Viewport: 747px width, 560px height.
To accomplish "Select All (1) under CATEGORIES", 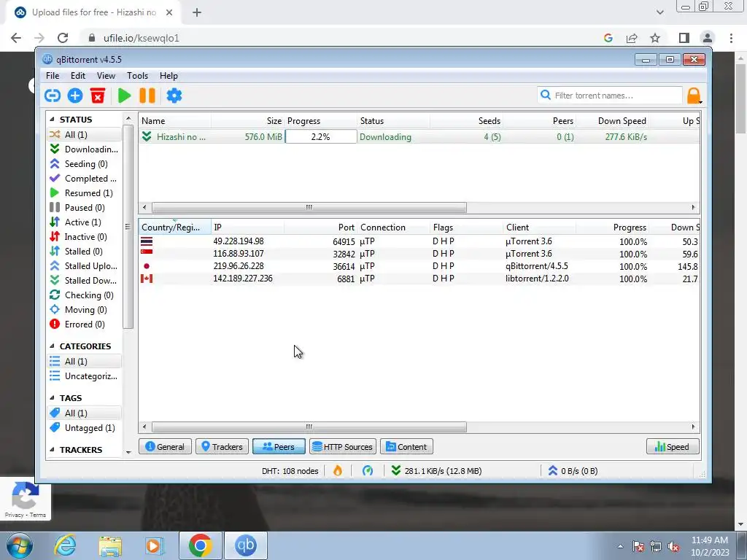I will (x=84, y=362).
